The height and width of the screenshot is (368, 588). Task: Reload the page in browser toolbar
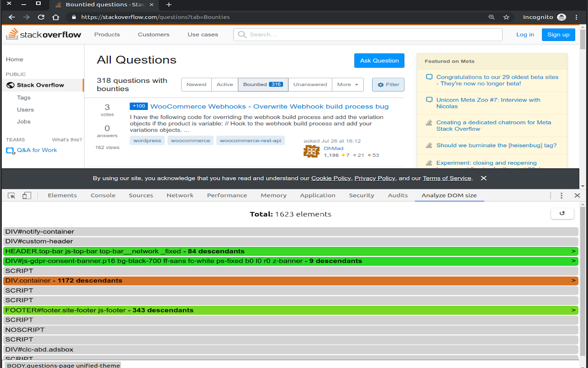coord(41,17)
